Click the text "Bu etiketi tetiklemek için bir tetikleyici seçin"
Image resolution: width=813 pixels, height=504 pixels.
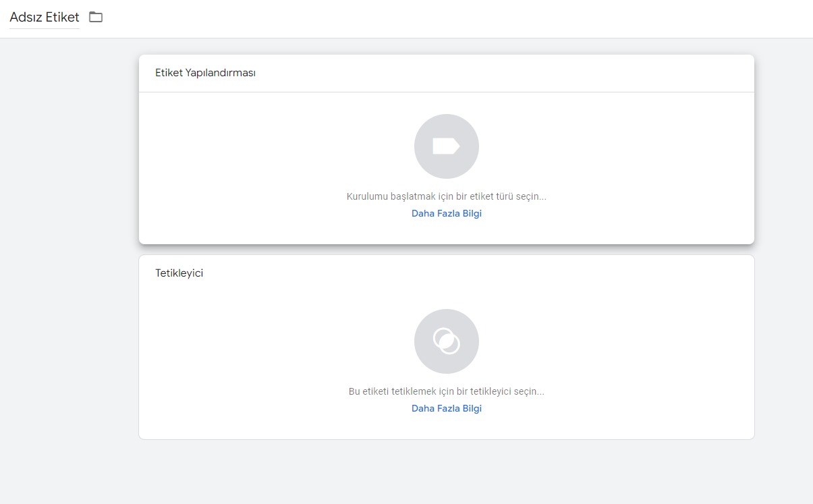click(x=446, y=391)
